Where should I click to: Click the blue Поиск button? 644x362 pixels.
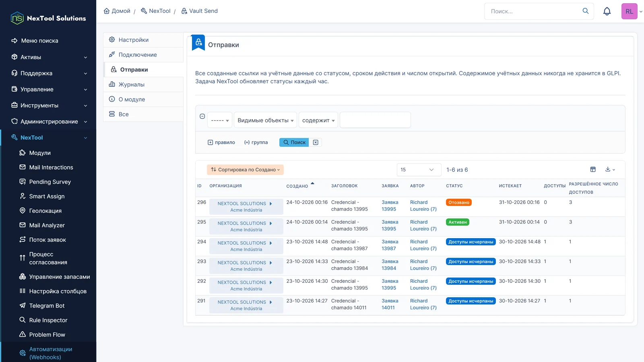(294, 142)
